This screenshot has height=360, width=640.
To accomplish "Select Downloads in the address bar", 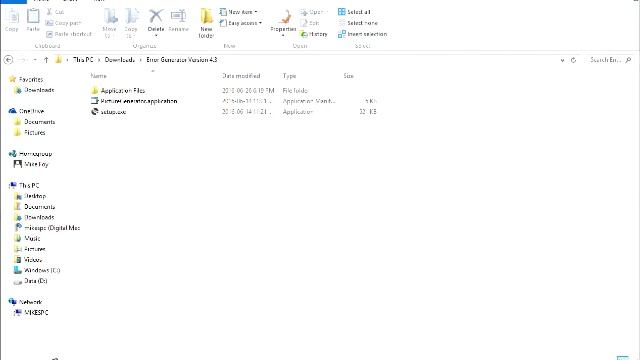I will [x=120, y=60].
